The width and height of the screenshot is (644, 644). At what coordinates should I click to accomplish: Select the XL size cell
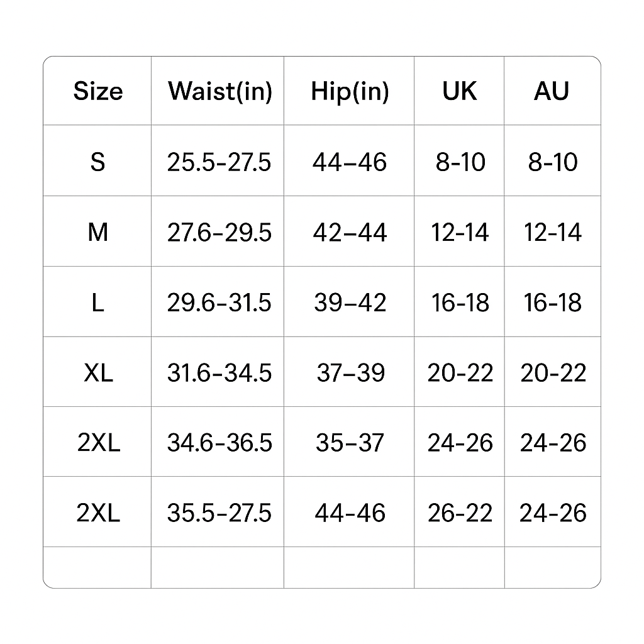(x=98, y=373)
